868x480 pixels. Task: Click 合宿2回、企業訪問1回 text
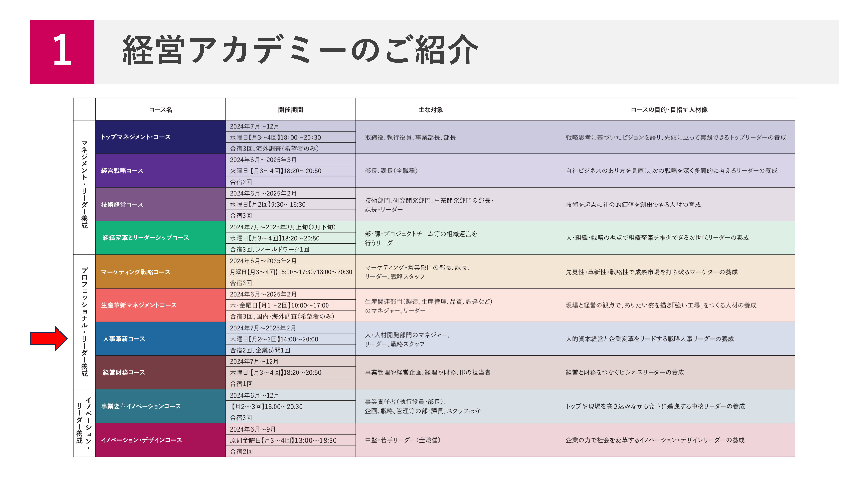coord(260,350)
